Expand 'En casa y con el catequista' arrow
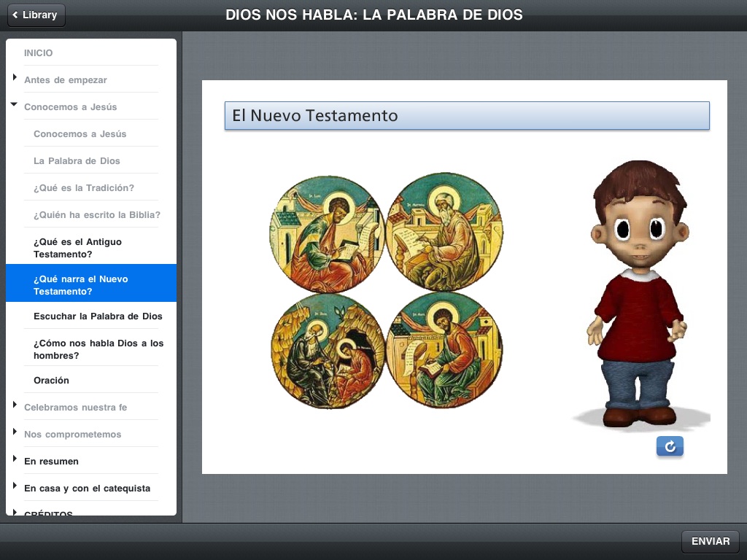 pyautogui.click(x=15, y=486)
